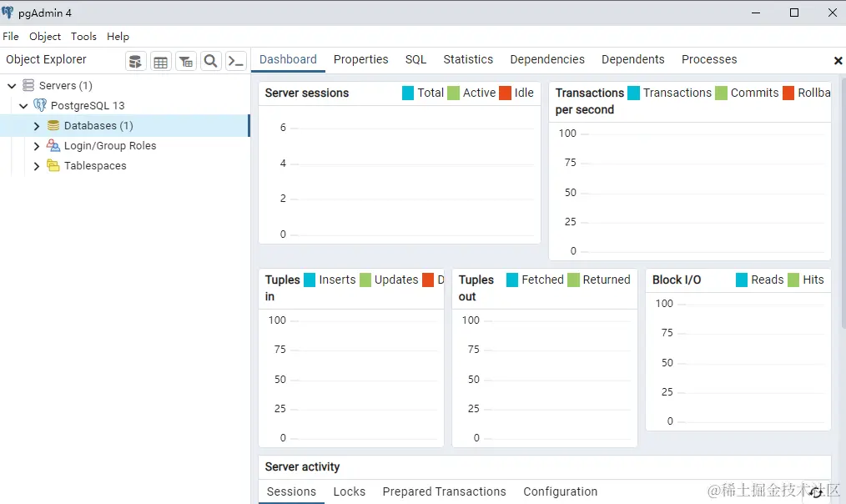
Task: Switch to the Processes tab
Action: click(709, 59)
